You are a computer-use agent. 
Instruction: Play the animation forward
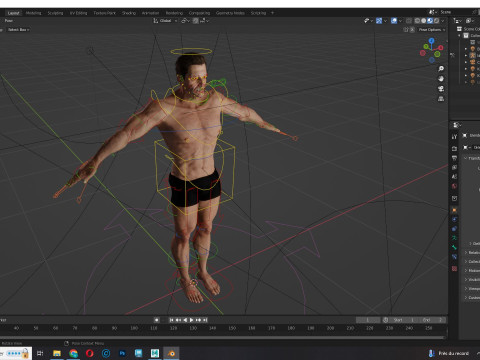pyautogui.click(x=192, y=320)
